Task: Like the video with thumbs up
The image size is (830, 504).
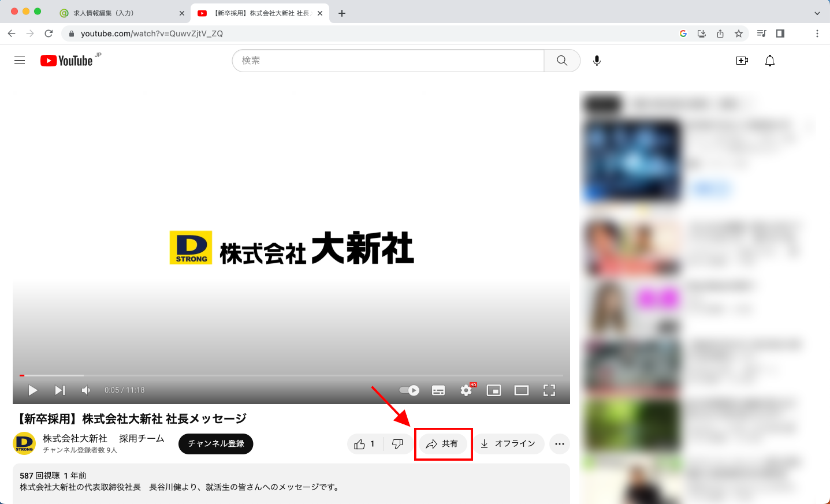Action: click(365, 444)
